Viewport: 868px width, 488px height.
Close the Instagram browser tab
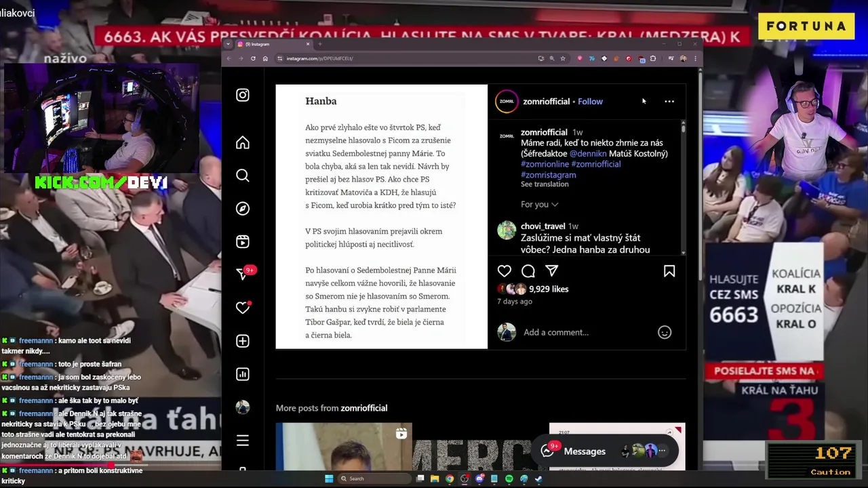pos(308,44)
